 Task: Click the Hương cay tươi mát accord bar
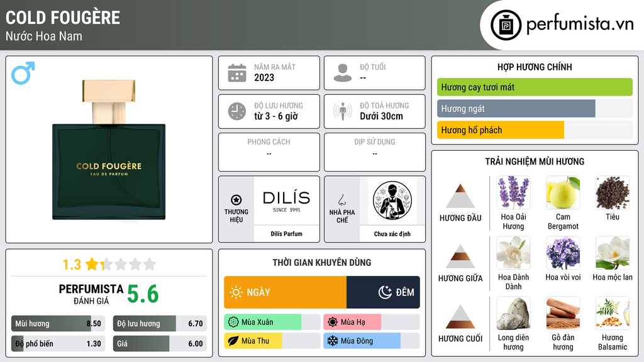(x=535, y=87)
